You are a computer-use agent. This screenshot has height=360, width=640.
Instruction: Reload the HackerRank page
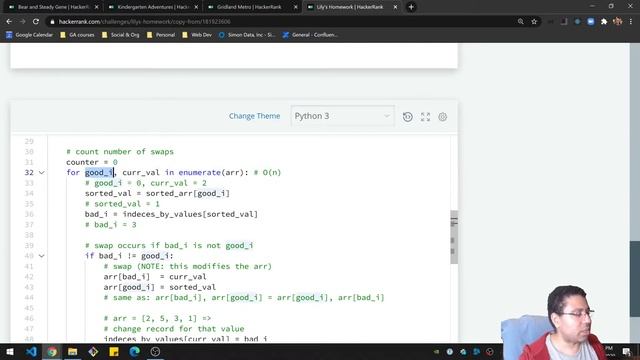coord(36,22)
